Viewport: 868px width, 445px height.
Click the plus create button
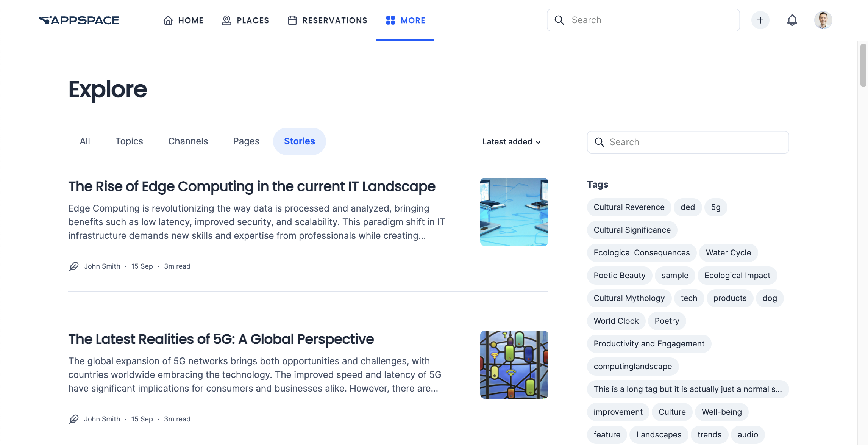760,20
